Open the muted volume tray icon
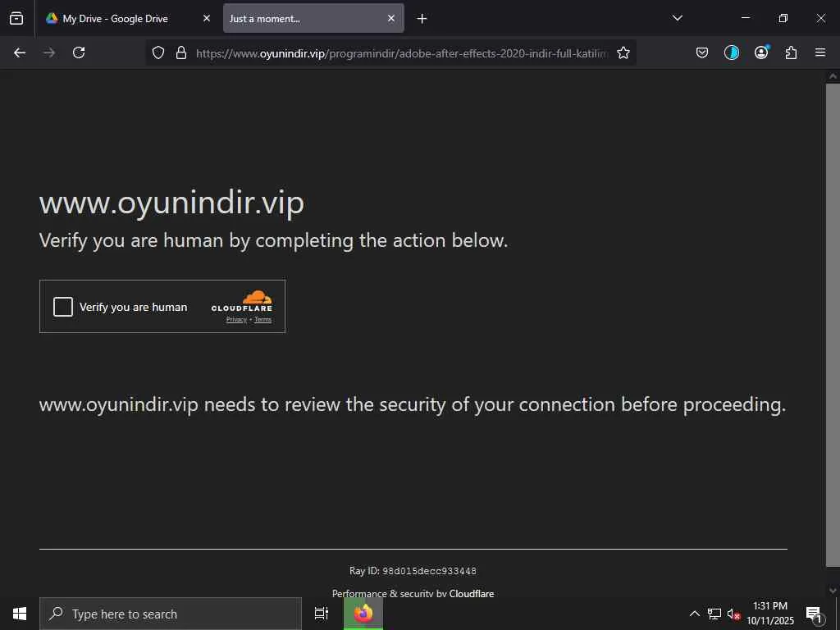The image size is (840, 630). coord(733,614)
